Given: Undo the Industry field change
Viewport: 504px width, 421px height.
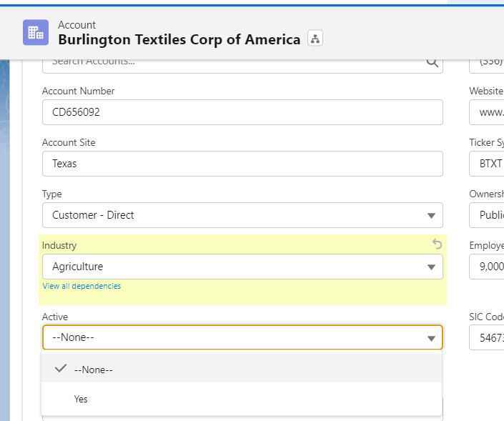Looking at the screenshot, I should click(x=437, y=244).
